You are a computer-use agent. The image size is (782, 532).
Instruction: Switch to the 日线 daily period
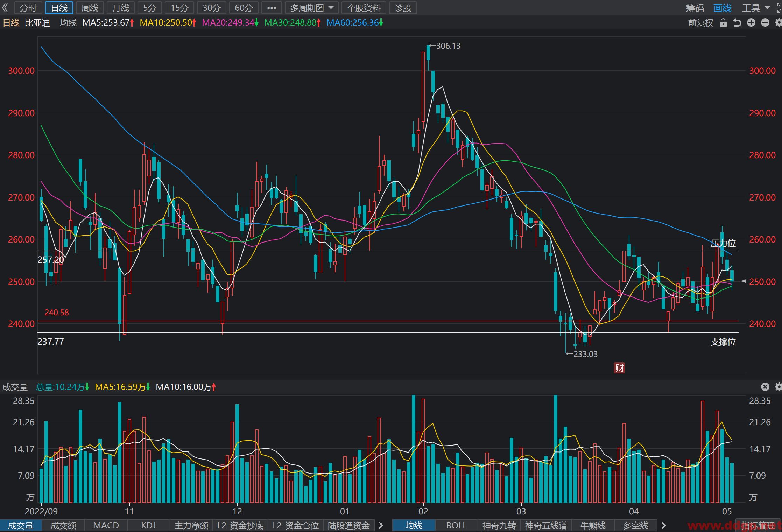[x=59, y=8]
